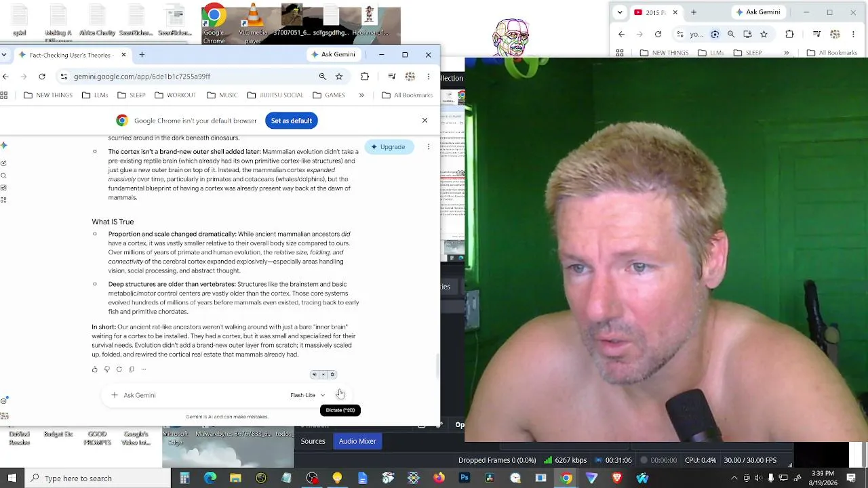This screenshot has height=488, width=868.
Task: Open Calculator from the taskbar
Action: (x=184, y=479)
